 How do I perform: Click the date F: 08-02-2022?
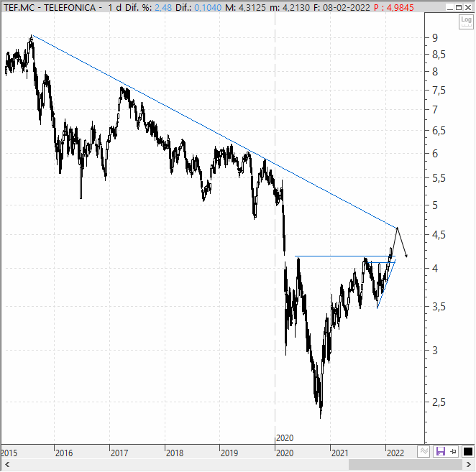[342, 7]
